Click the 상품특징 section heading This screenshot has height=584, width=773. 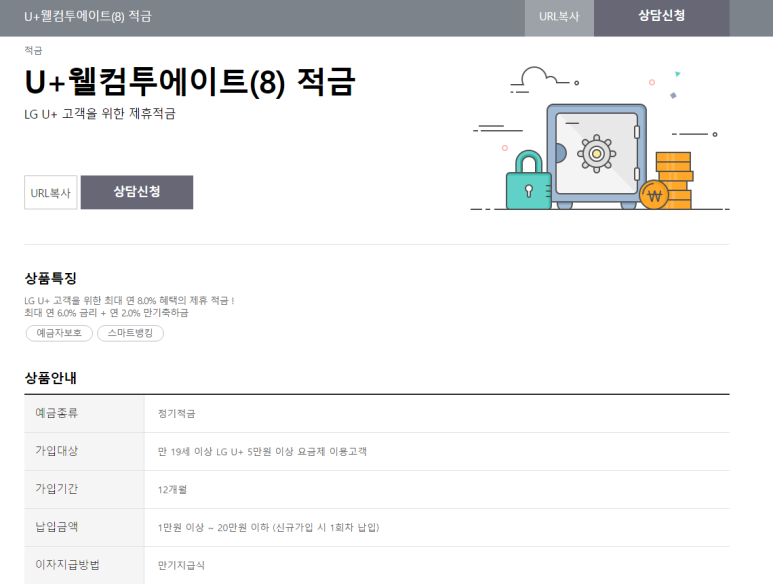51,278
